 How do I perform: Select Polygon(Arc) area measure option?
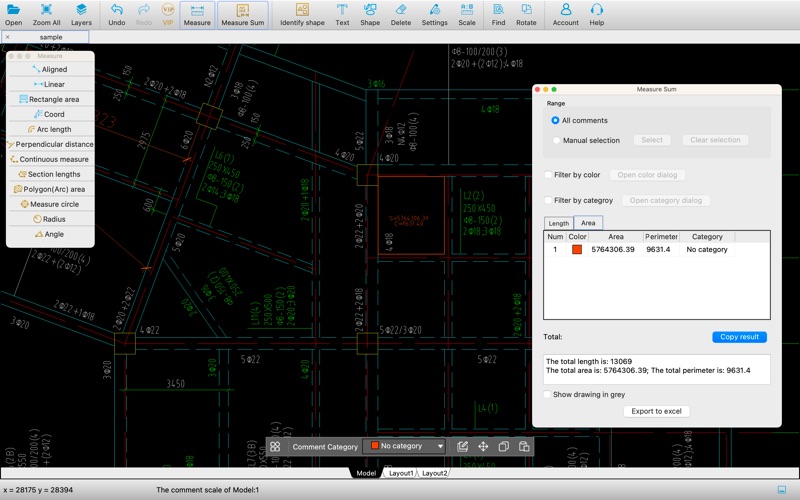50,189
